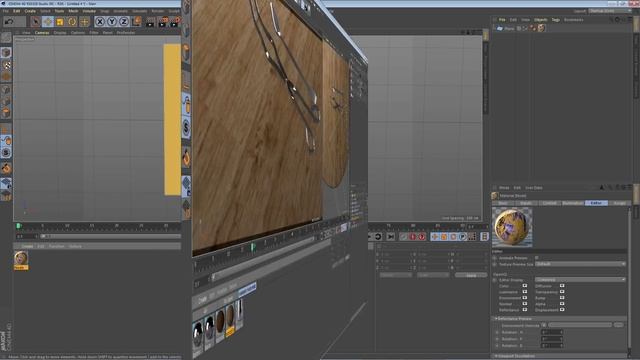Open the Mesh menu
This screenshot has height=360, width=640.
tap(73, 11)
